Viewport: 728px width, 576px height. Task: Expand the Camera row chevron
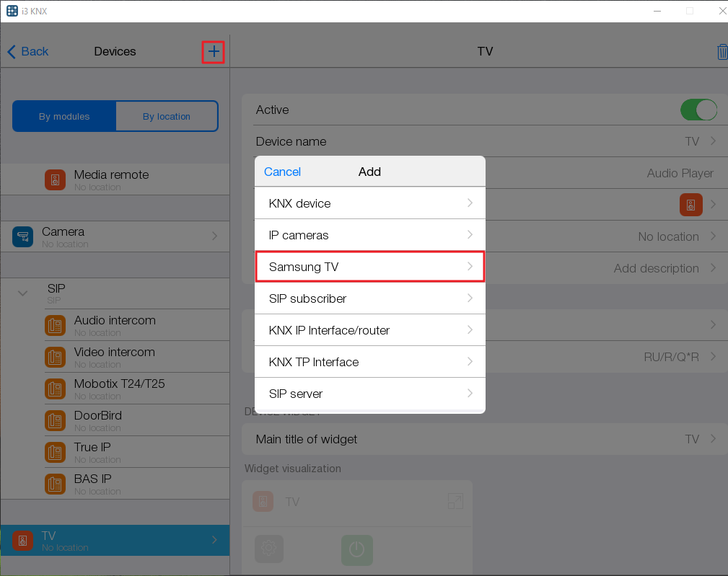[214, 236]
